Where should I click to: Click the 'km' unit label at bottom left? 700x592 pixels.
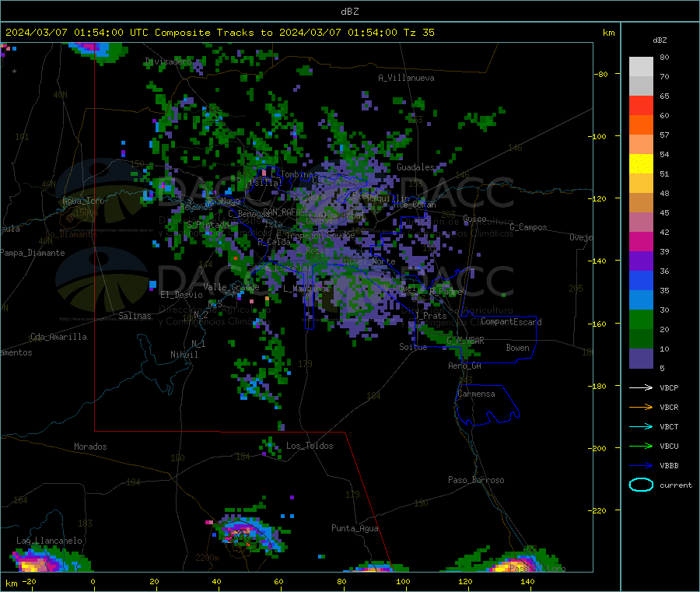(11, 583)
